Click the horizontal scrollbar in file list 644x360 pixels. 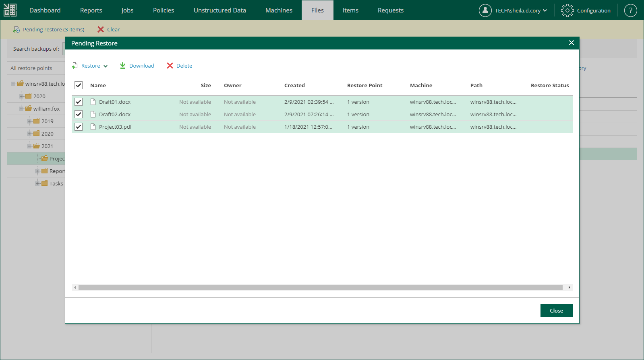(320, 287)
